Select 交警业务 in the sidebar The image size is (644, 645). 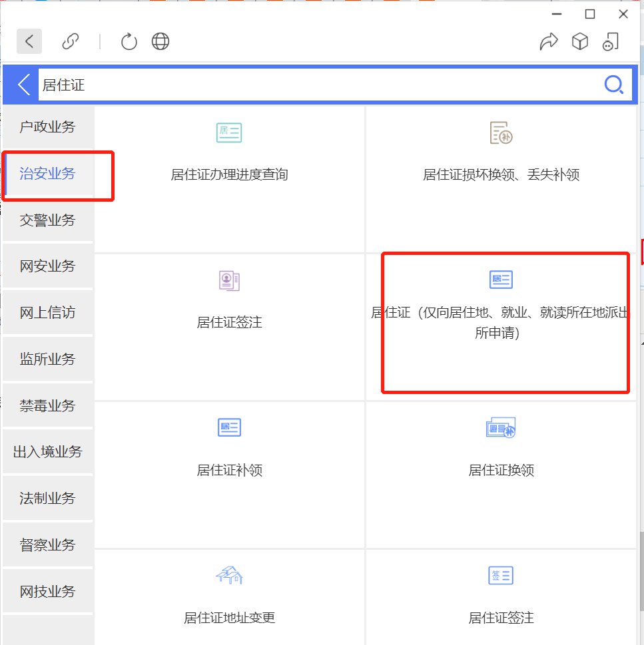(47, 220)
